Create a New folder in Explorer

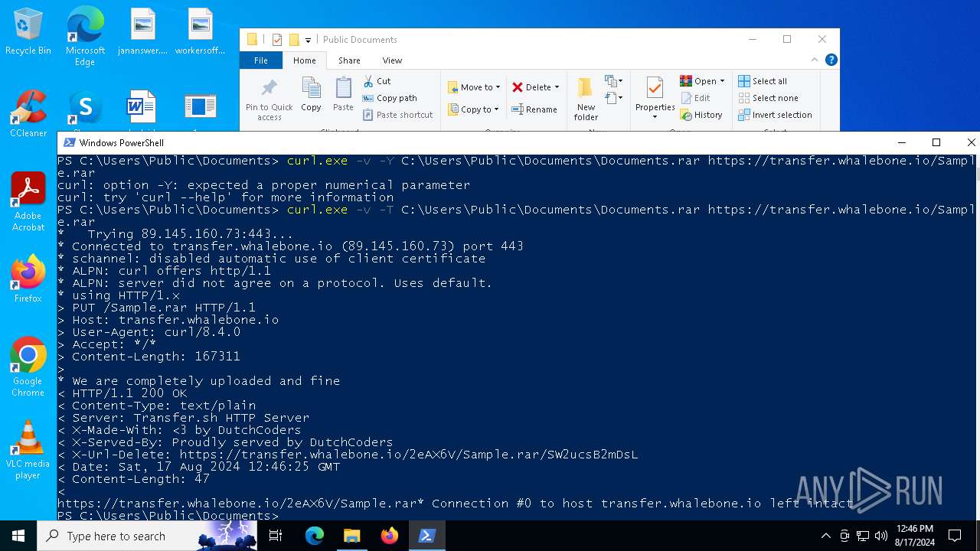(x=586, y=99)
